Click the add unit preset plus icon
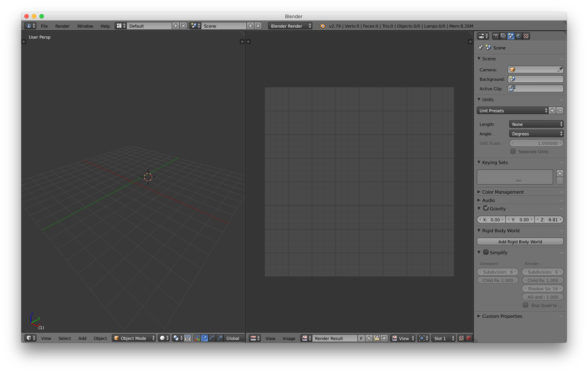The height and width of the screenshot is (373, 588). point(552,111)
